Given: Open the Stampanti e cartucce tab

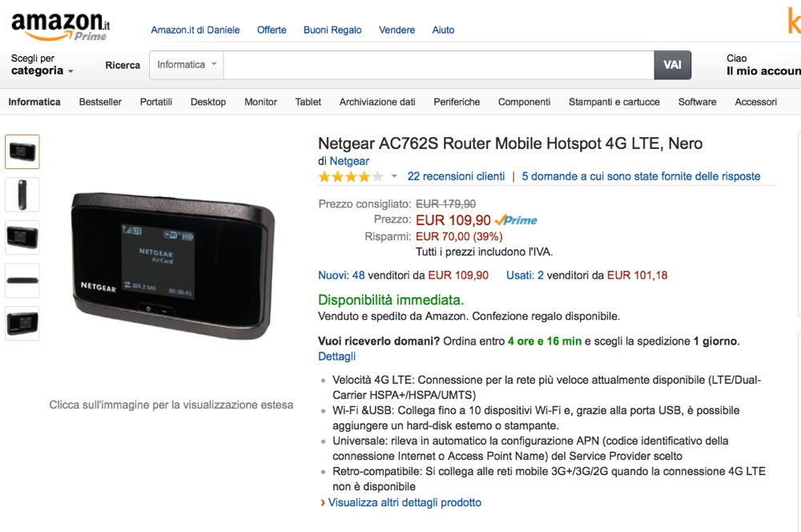Looking at the screenshot, I should pos(614,102).
